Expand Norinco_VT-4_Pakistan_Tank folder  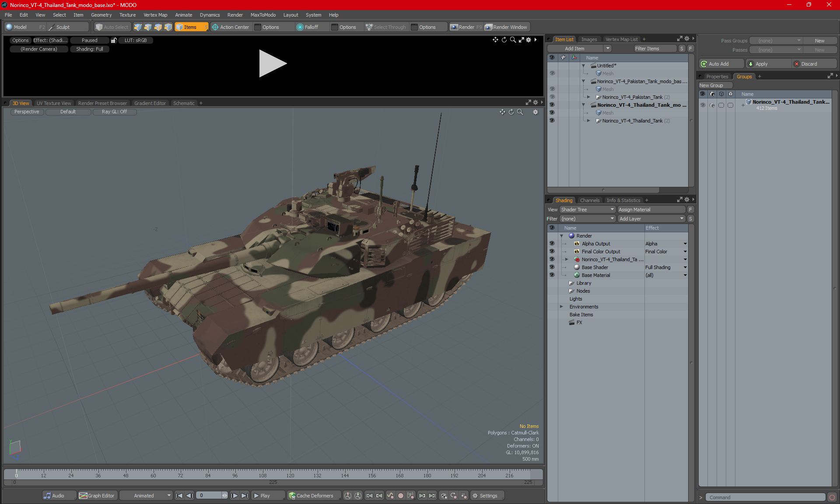pos(588,97)
